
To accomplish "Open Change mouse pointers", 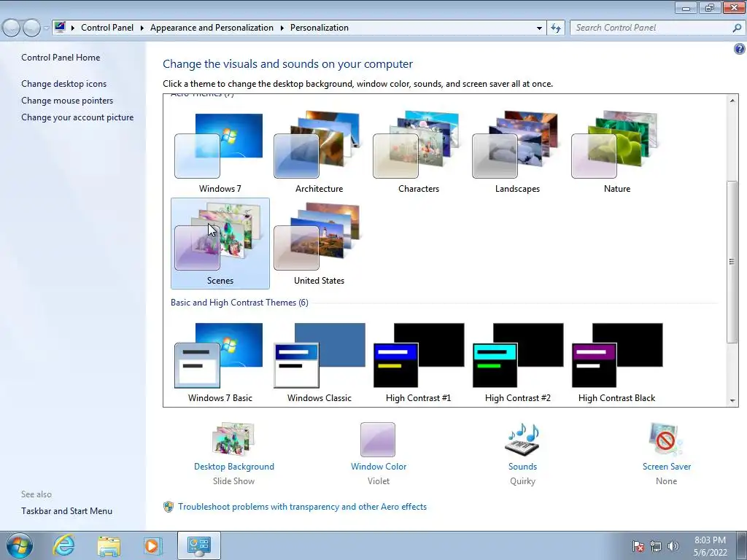I will [67, 101].
